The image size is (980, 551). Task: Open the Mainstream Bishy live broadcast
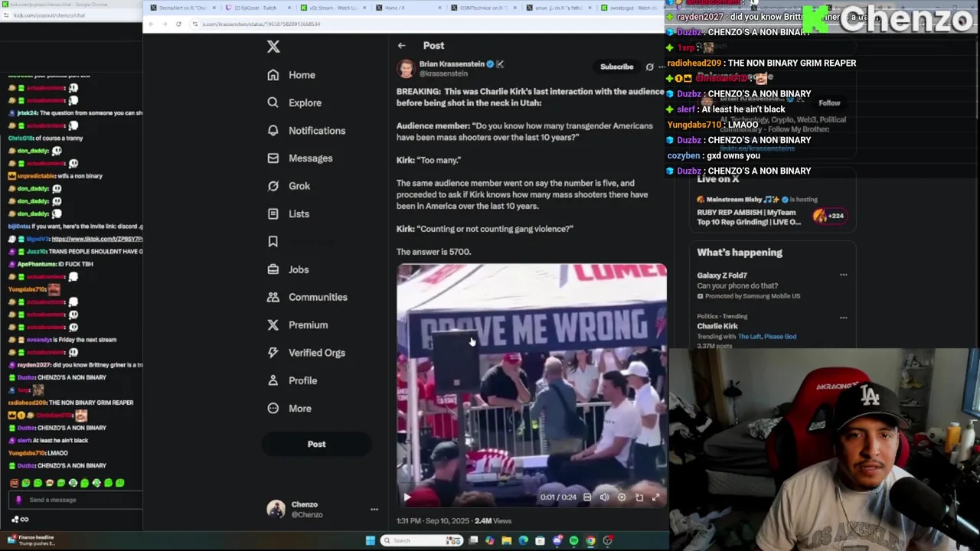773,210
